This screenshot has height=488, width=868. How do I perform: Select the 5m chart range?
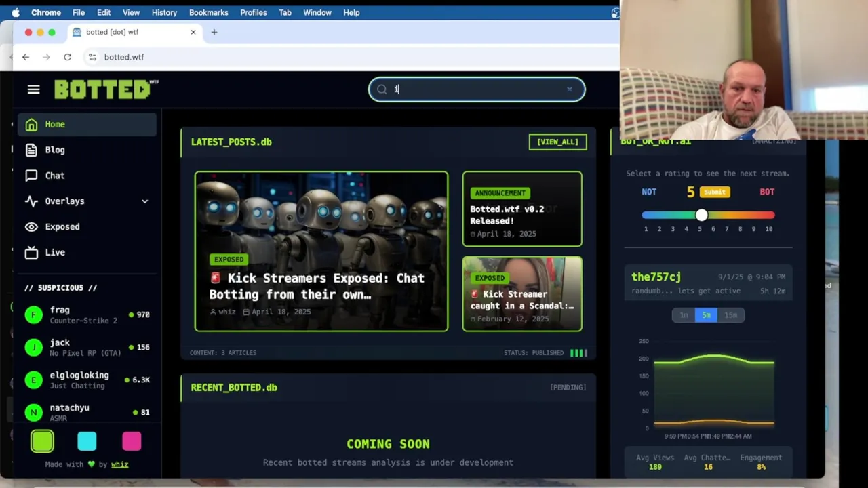click(x=706, y=315)
